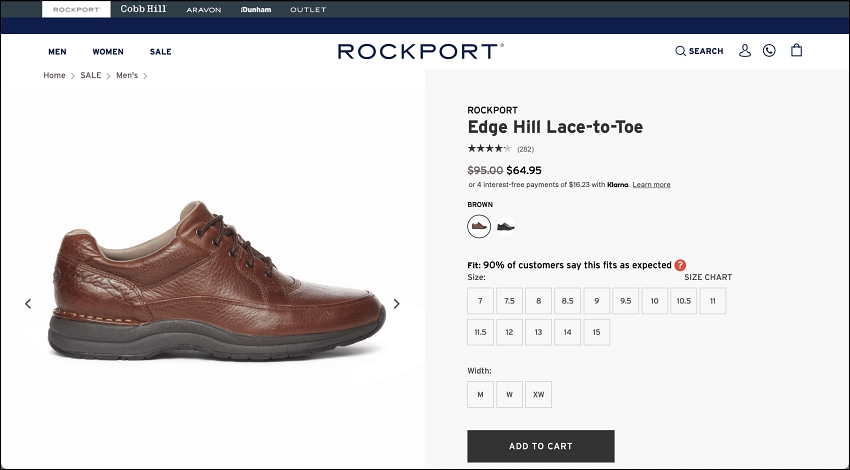Screen dimensions: 850x470
Task: Choose width W
Action: (510, 395)
